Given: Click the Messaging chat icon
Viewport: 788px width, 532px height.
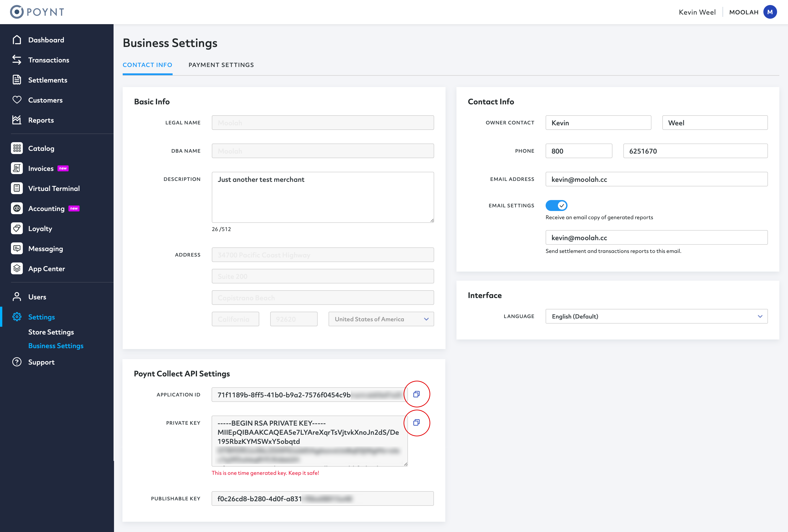Looking at the screenshot, I should 17,248.
